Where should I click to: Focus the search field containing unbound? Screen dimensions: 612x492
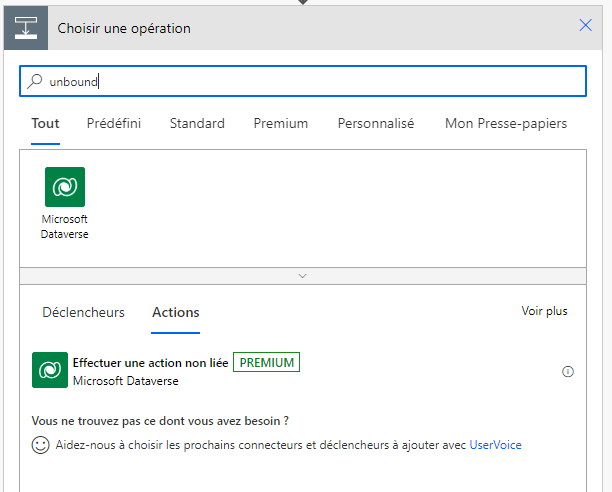[303, 81]
